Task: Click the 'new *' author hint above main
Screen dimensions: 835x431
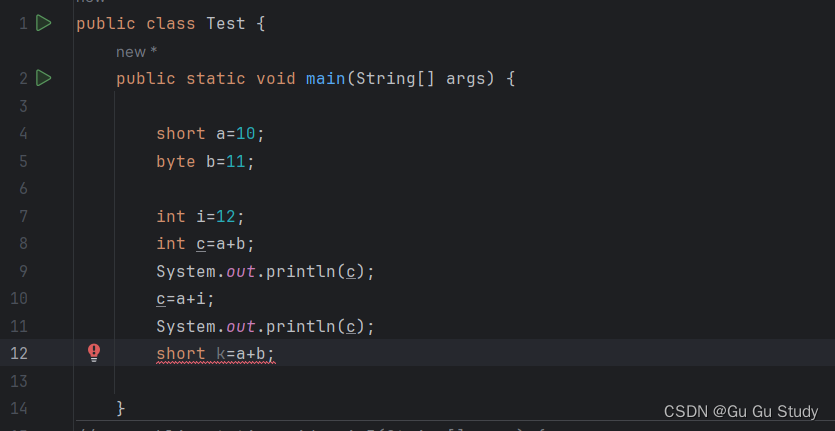Action: coord(137,52)
